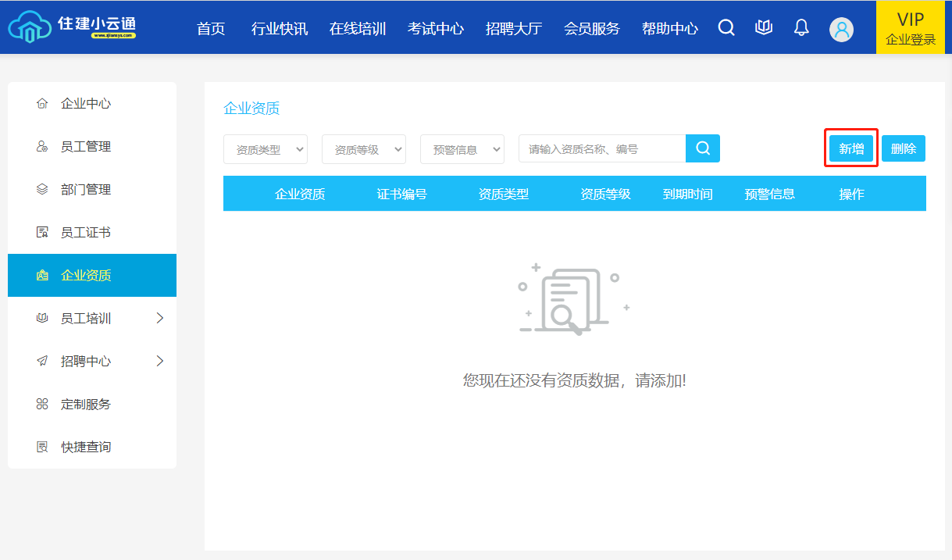The image size is (952, 560).
Task: Expand the 员工培训 sidebar submenu
Action: 159,318
